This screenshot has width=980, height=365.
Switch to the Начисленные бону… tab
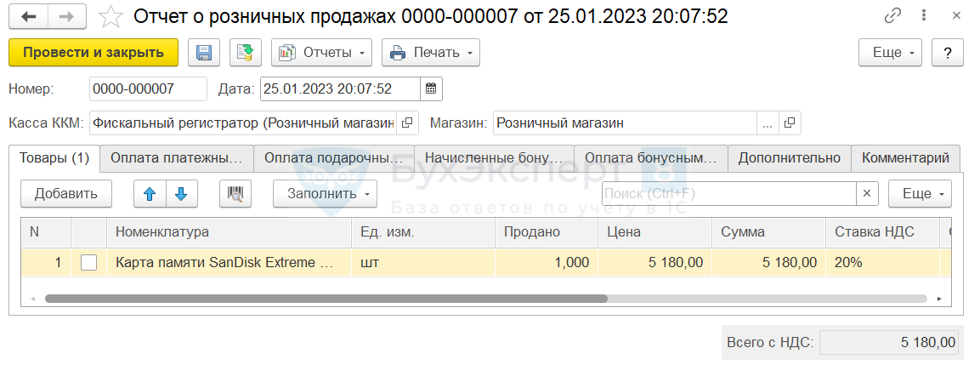pos(495,158)
